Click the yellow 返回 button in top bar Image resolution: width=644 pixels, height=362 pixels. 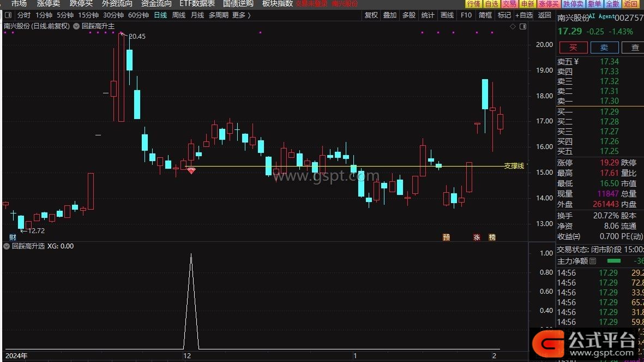(x=630, y=4)
